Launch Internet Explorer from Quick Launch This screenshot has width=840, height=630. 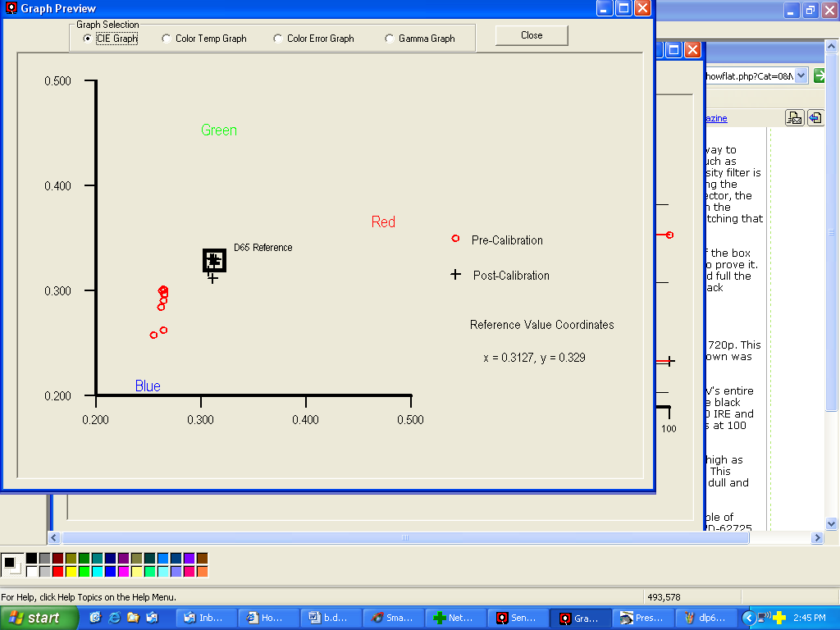click(114, 618)
